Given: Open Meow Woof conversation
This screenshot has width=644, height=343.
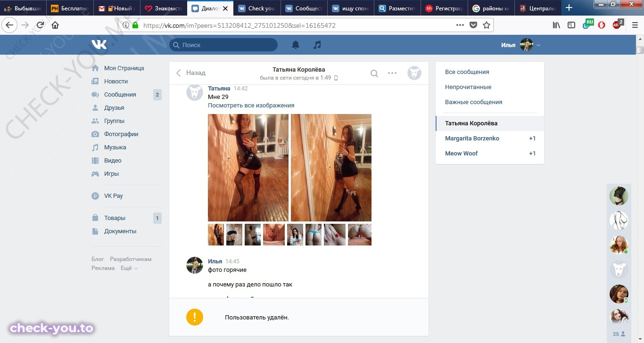Looking at the screenshot, I should click(x=490, y=154).
